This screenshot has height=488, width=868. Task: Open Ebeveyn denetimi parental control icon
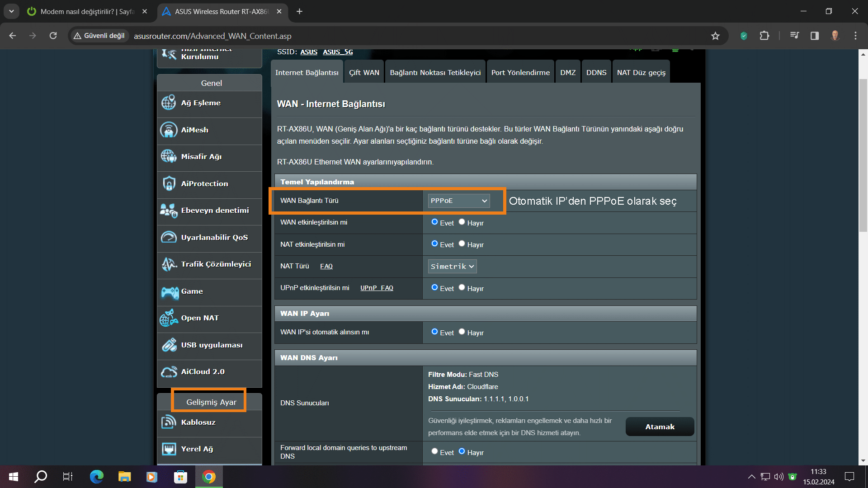(x=169, y=211)
